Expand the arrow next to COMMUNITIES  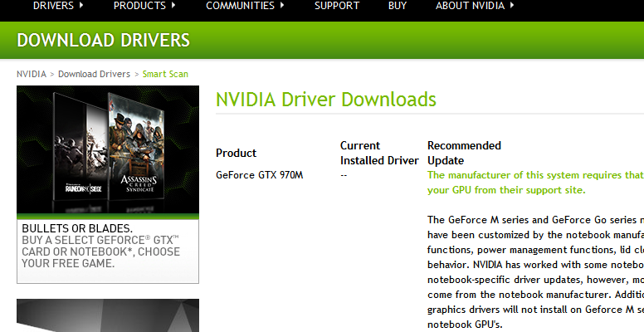pos(282,5)
